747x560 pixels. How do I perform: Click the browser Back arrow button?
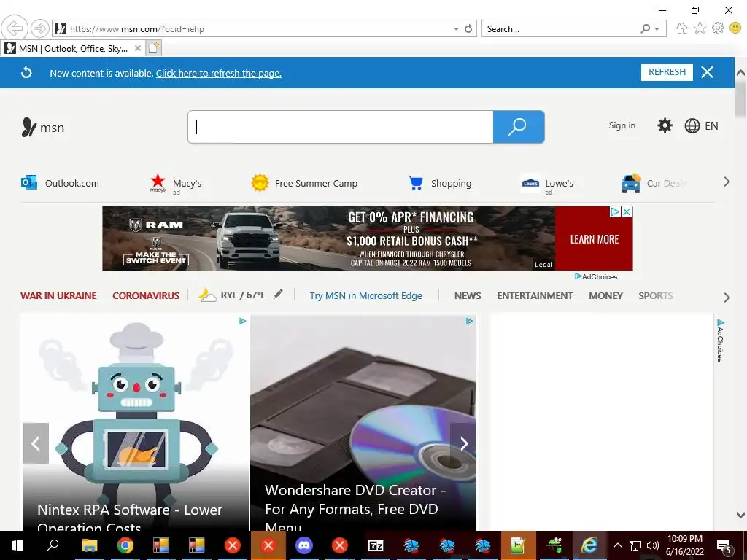(x=15, y=28)
